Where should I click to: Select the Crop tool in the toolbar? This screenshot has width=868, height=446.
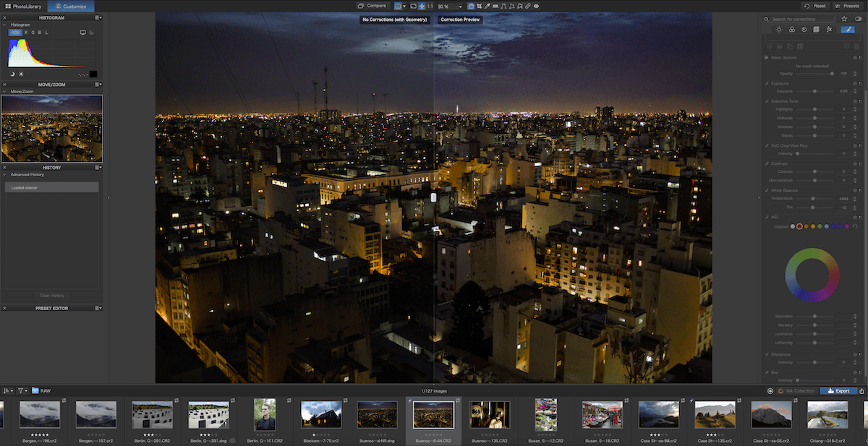tap(480, 6)
